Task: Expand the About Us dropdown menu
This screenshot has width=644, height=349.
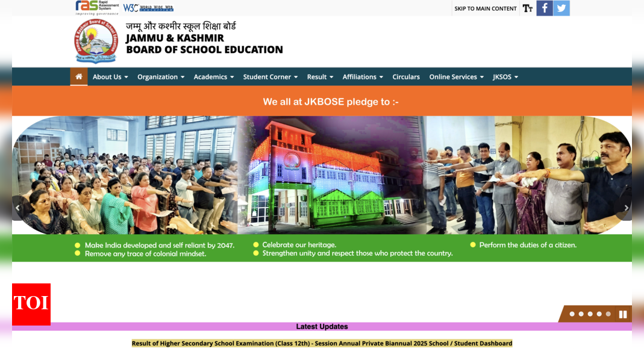Action: pos(110,76)
